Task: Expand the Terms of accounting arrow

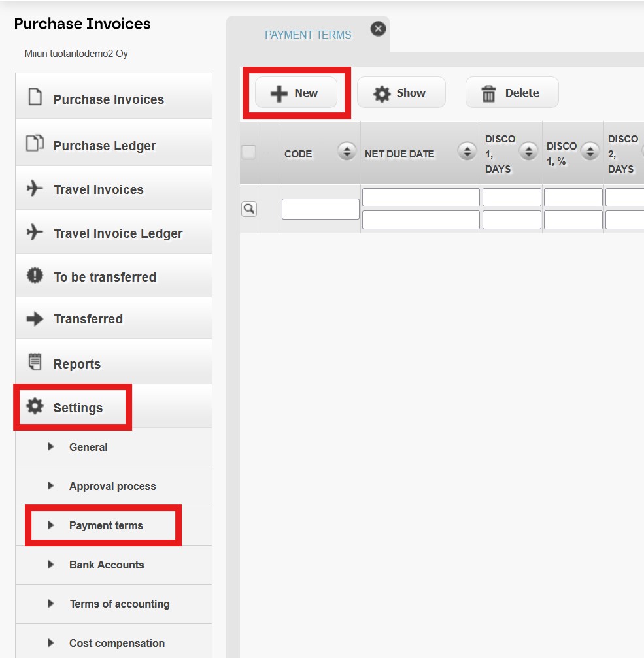Action: 50,604
